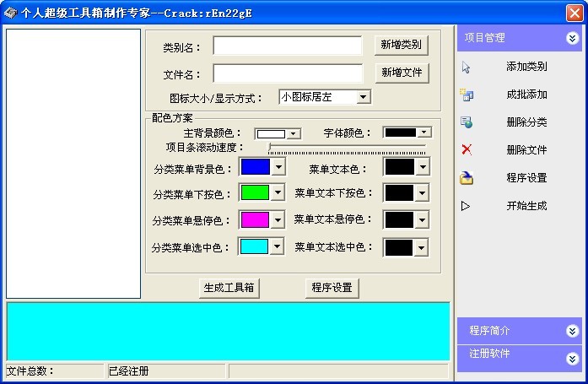588x384 pixels.
Task: Click the red X 删除文件 icon
Action: pos(467,149)
